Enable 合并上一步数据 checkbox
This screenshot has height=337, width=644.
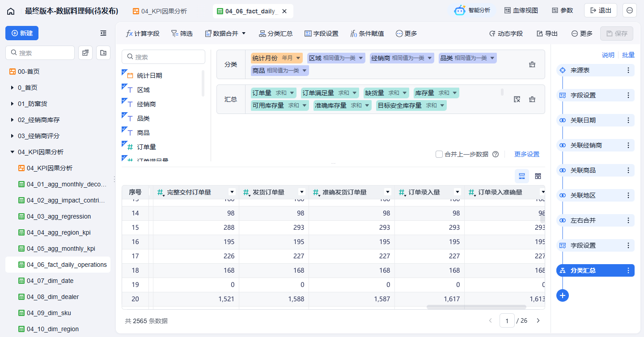coord(439,154)
